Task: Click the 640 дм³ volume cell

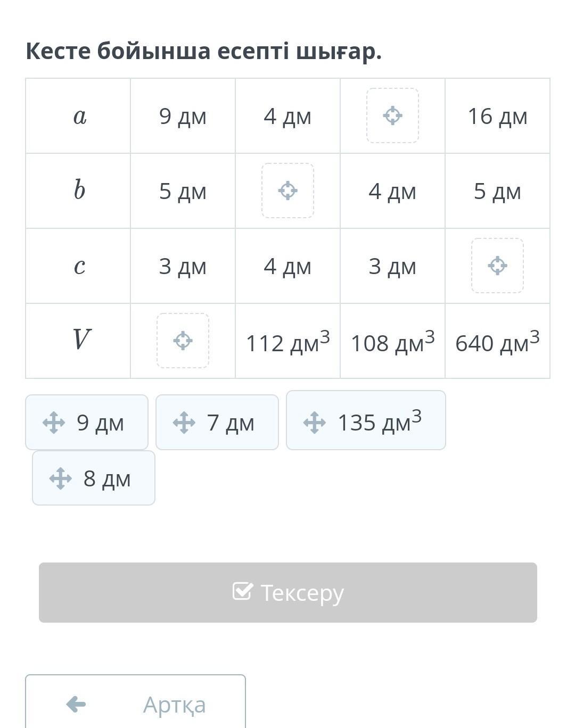Action: (497, 342)
